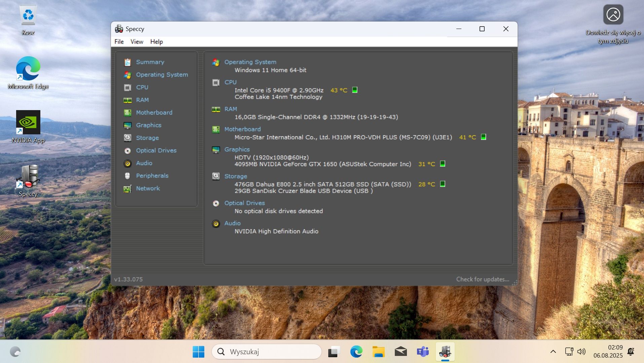Image resolution: width=644 pixels, height=363 pixels.
Task: Open Network section in sidebar
Action: click(148, 189)
